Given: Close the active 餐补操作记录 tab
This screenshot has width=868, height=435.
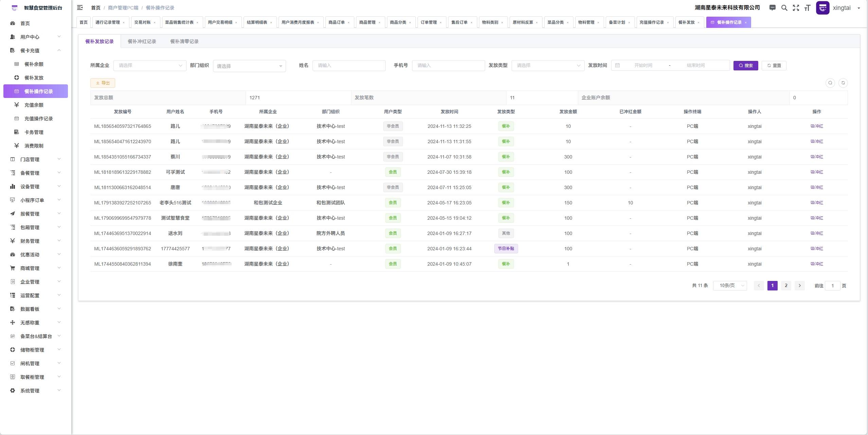Looking at the screenshot, I should pyautogui.click(x=746, y=22).
